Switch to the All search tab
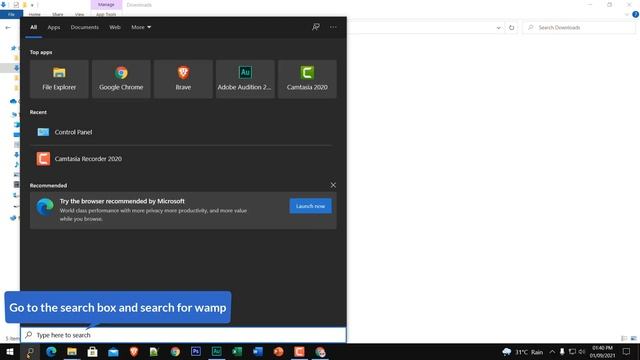The image size is (640, 360). coord(33,27)
